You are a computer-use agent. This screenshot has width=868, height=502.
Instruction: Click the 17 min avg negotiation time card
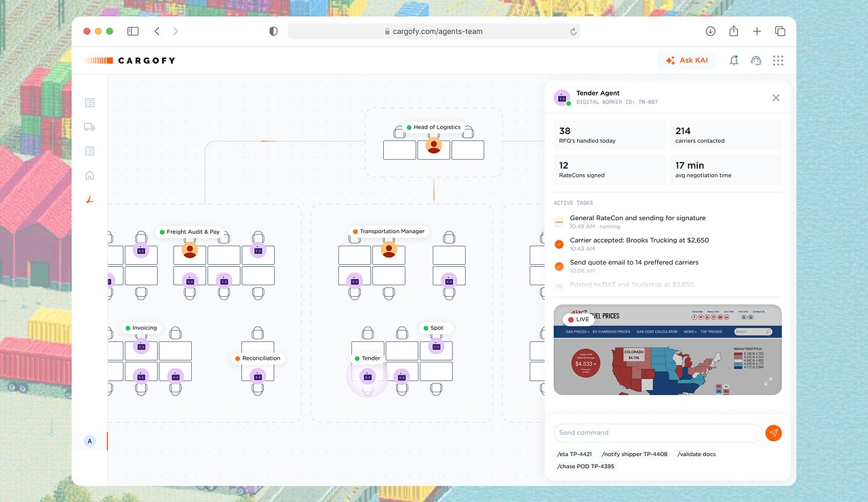(x=726, y=170)
